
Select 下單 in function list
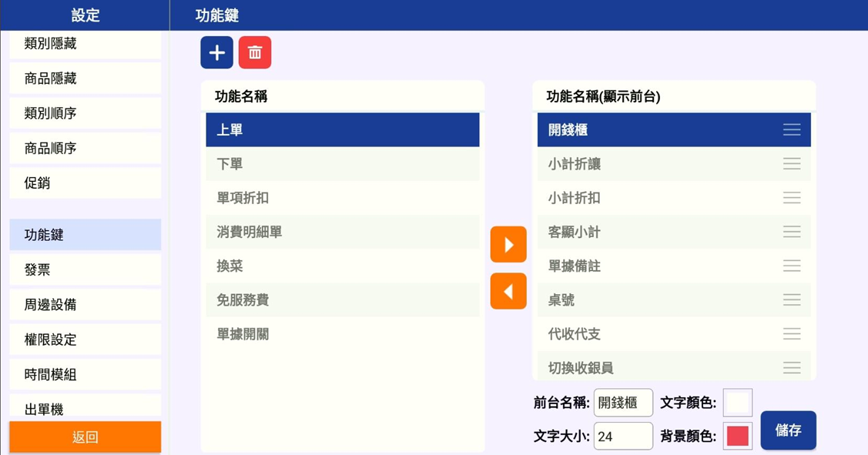click(x=343, y=164)
